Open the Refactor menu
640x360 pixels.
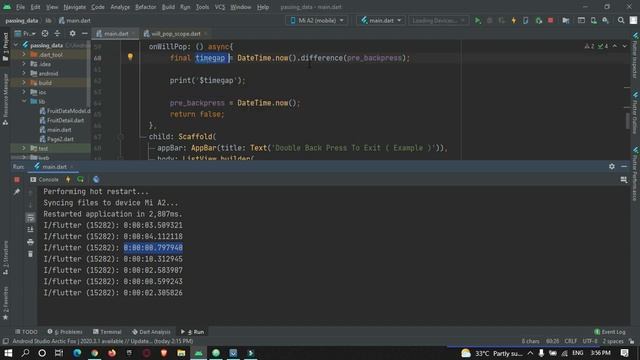tap(145, 7)
